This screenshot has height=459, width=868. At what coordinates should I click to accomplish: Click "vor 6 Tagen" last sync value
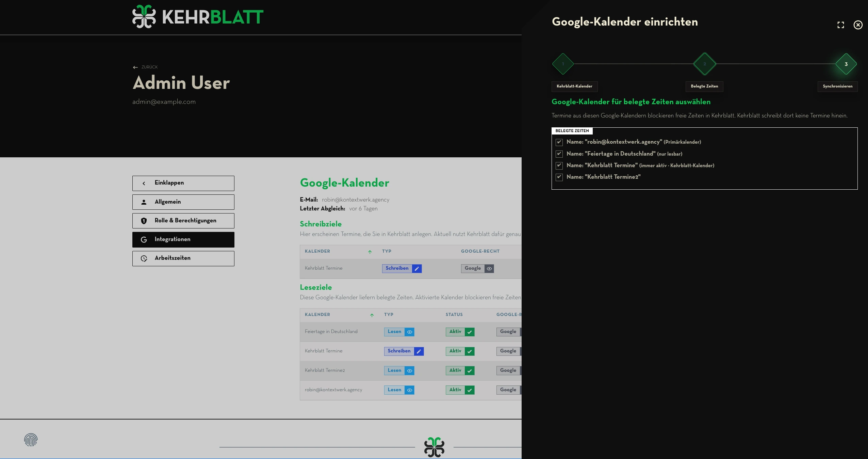click(x=363, y=209)
